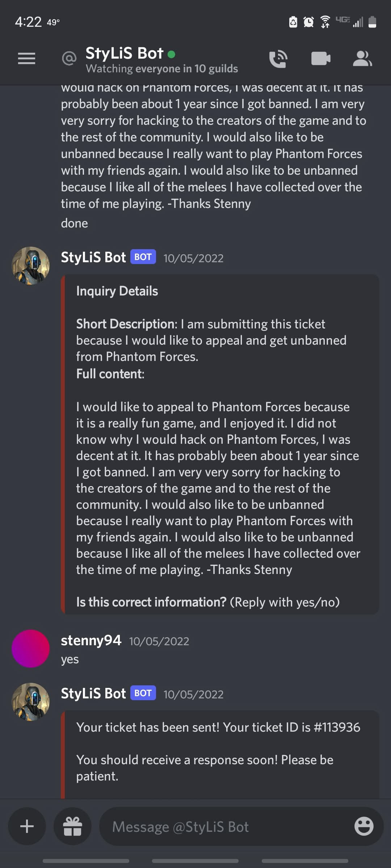Tap StyLiS Bot avatar on Inquiry Details message
Image resolution: width=391 pixels, height=868 pixels.
[x=31, y=266]
